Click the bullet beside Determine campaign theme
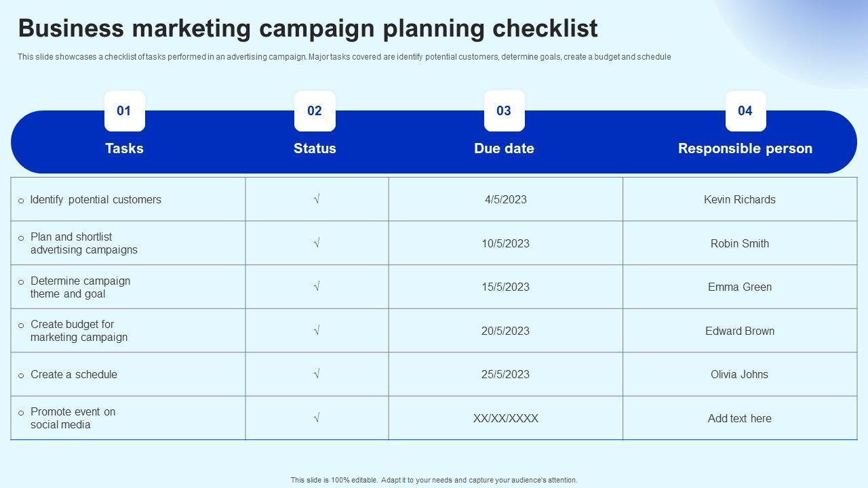The height and width of the screenshot is (488, 868). coord(21,282)
